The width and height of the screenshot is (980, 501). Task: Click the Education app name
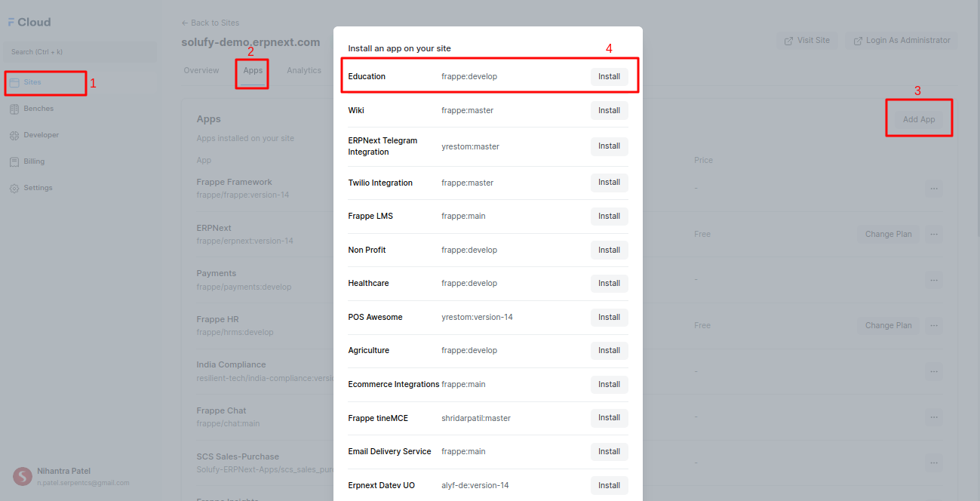(x=367, y=77)
